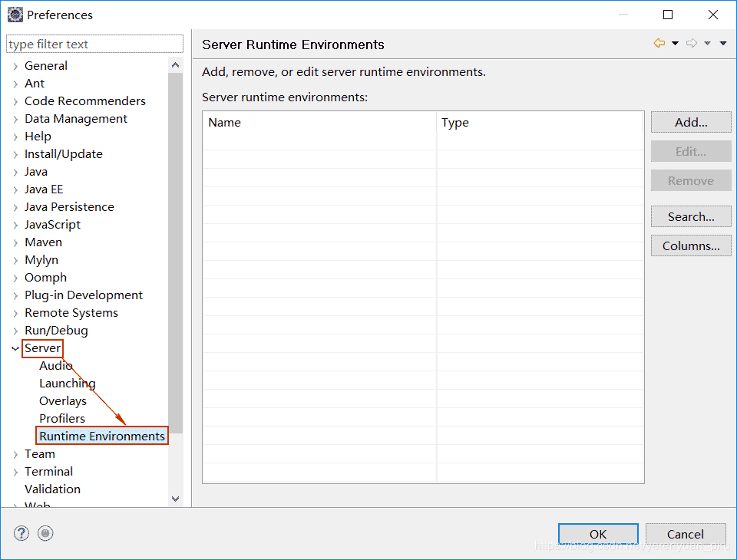Click the Type column header

(x=540, y=123)
